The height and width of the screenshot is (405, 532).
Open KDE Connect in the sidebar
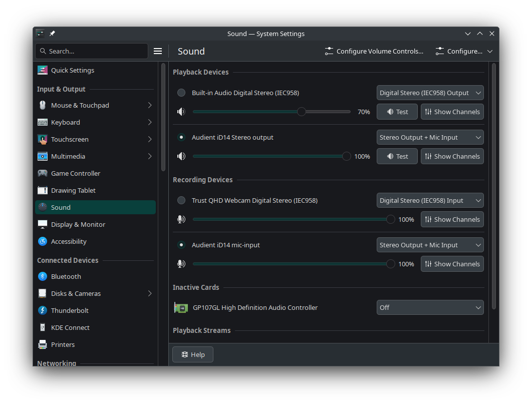(x=70, y=327)
